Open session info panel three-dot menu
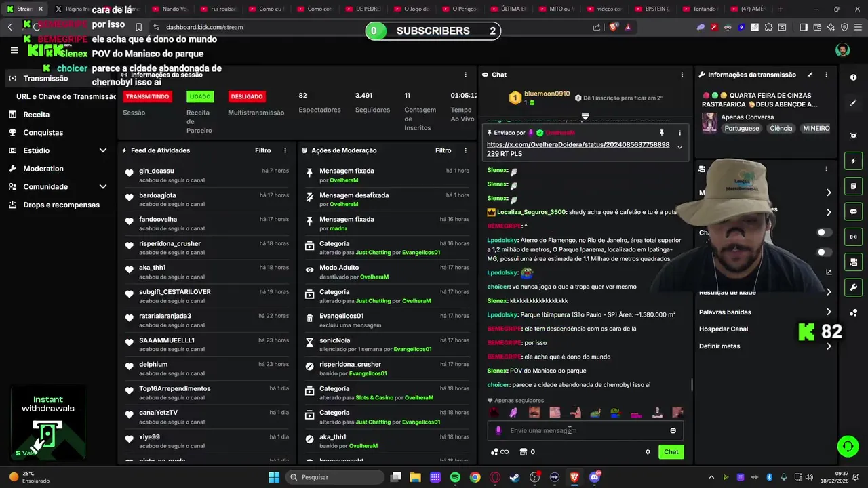 [x=465, y=75]
